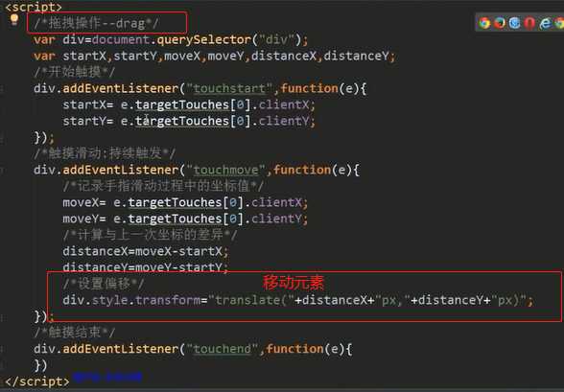
Task: Click moveX in the var declaration line
Action: point(182,56)
